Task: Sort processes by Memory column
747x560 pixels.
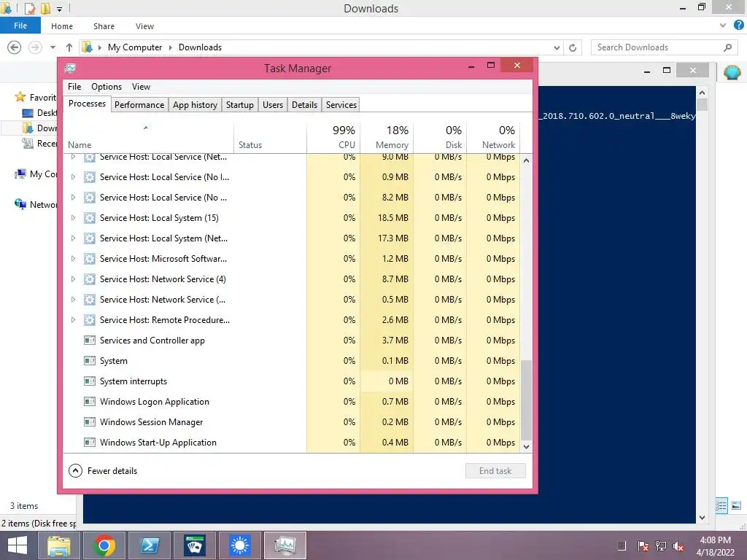Action: (x=387, y=136)
